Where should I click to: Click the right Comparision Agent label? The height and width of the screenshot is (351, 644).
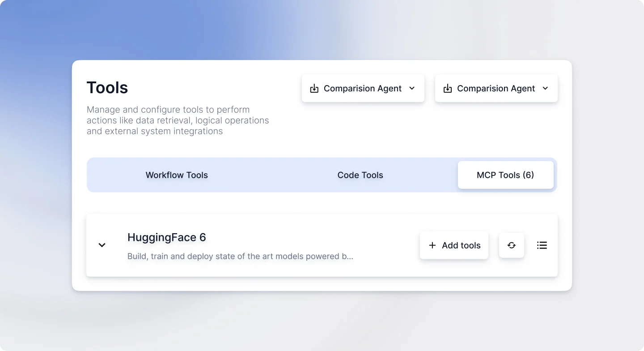(x=496, y=89)
